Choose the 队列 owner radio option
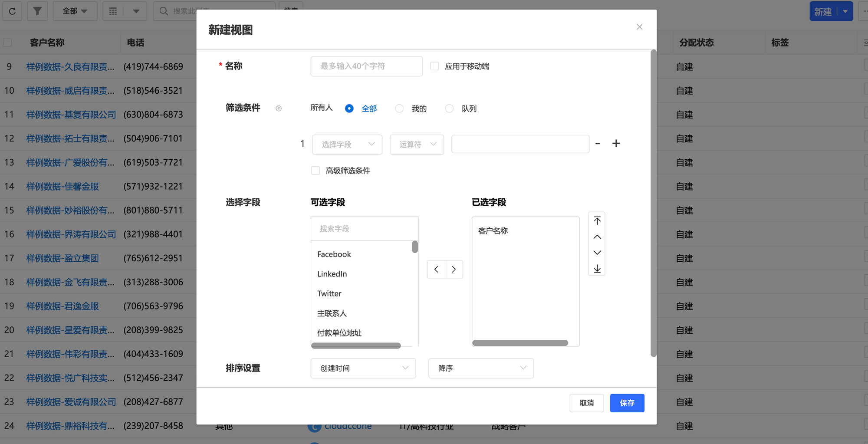868x444 pixels. click(449, 109)
